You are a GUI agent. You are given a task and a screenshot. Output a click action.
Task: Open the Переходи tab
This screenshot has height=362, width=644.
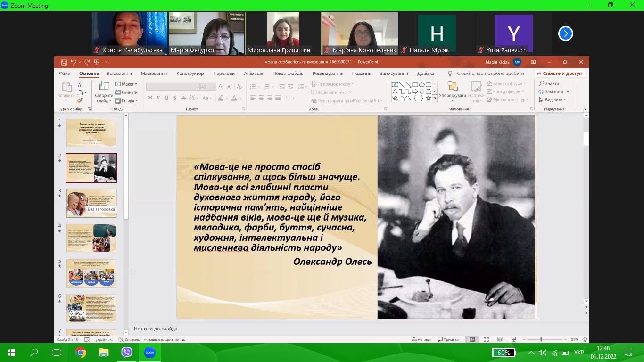(x=224, y=74)
